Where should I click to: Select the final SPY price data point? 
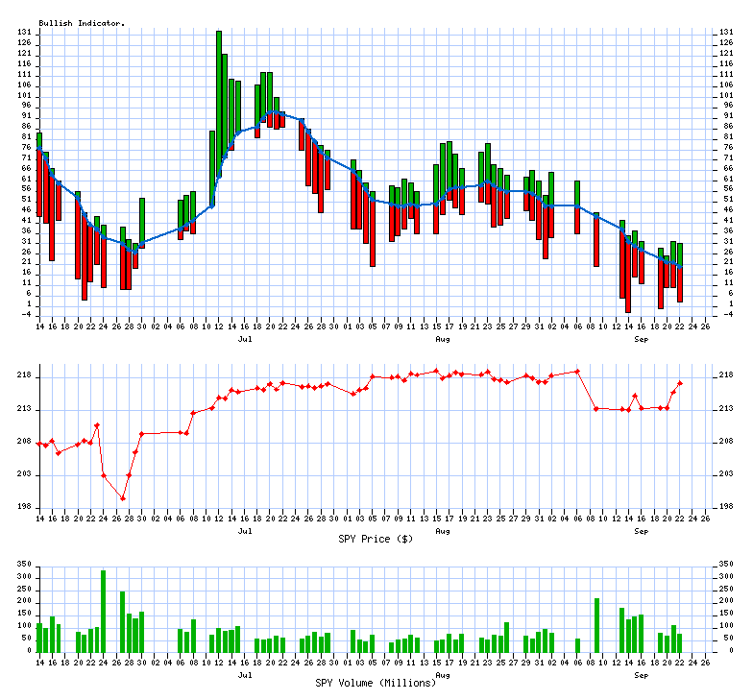tap(680, 383)
